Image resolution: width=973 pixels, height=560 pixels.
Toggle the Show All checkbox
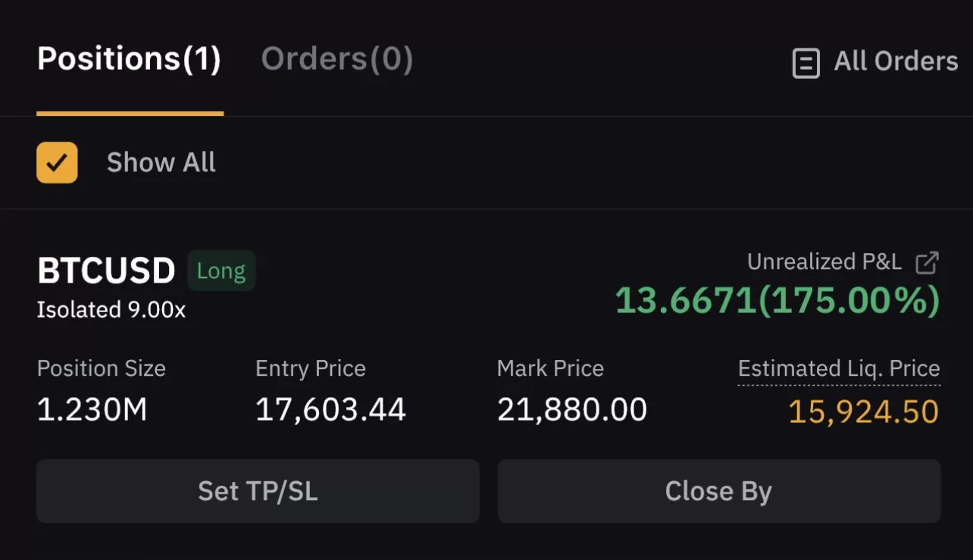[x=57, y=162]
